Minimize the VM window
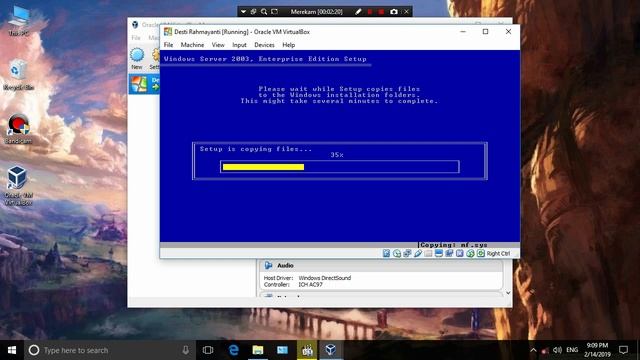 tap(463, 31)
